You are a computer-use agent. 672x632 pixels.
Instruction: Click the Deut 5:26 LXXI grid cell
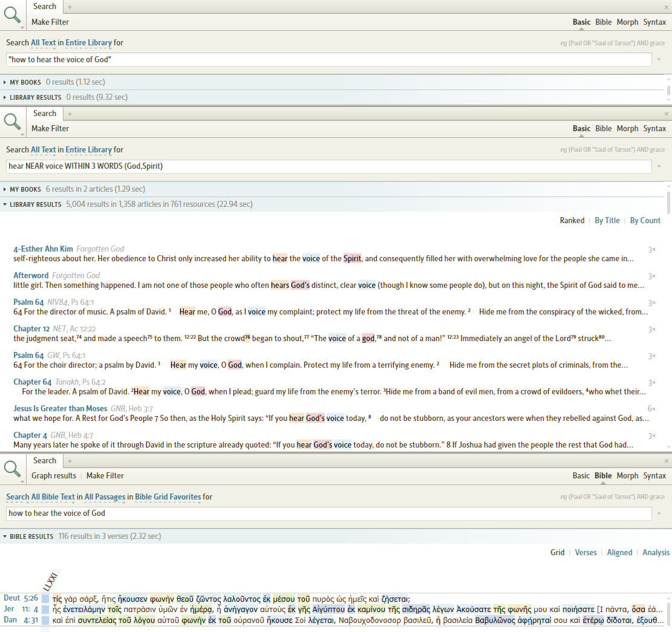pyautogui.click(x=45, y=599)
